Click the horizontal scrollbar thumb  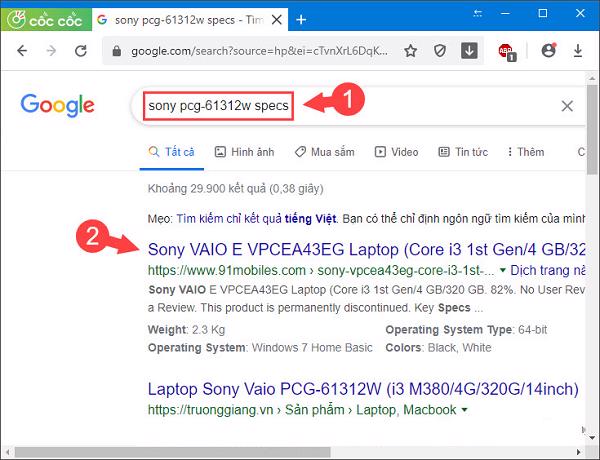tap(172, 452)
